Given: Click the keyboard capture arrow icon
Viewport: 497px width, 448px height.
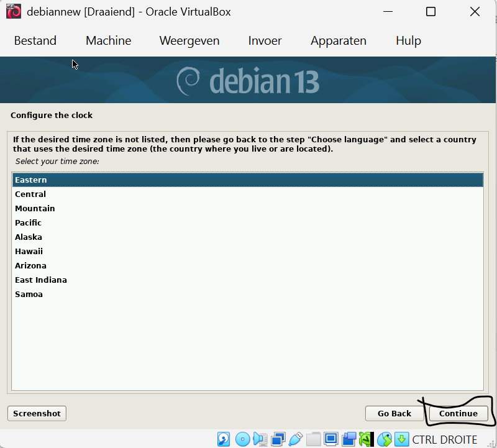Looking at the screenshot, I should point(402,439).
